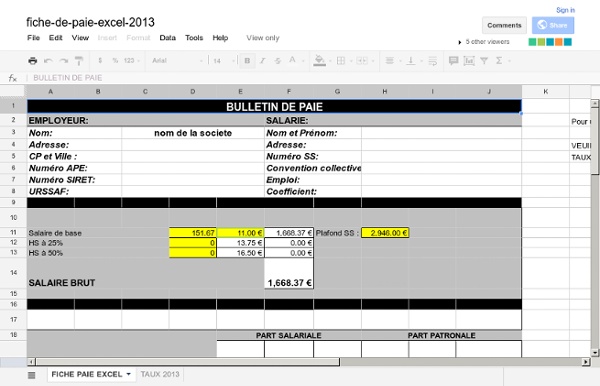The image size is (600, 386).
Task: Open the horizontal align icon
Action: click(x=390, y=60)
